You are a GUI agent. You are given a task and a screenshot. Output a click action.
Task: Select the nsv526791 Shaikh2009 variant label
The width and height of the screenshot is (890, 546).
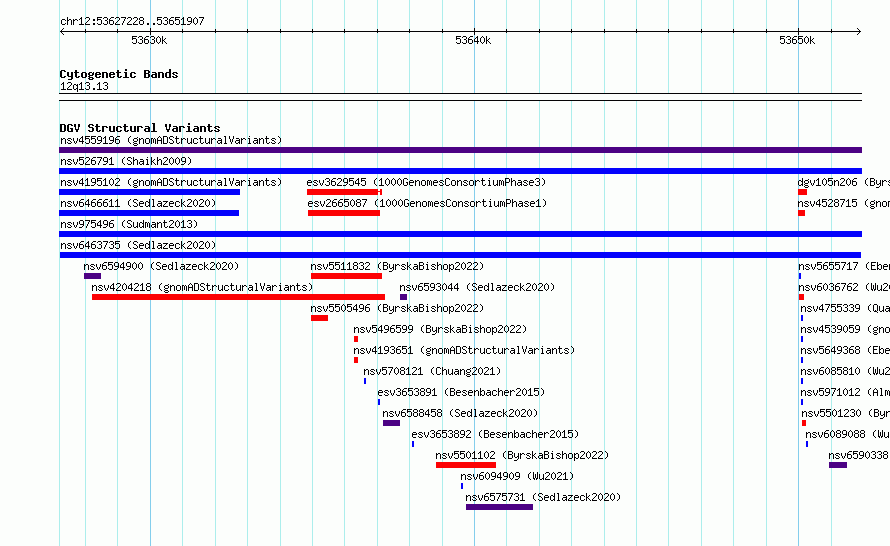126,161
